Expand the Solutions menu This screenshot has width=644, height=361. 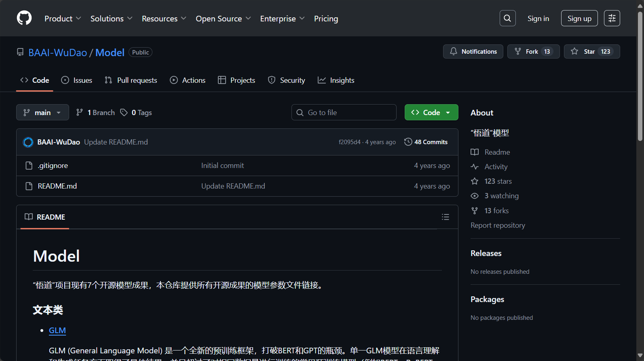[111, 19]
